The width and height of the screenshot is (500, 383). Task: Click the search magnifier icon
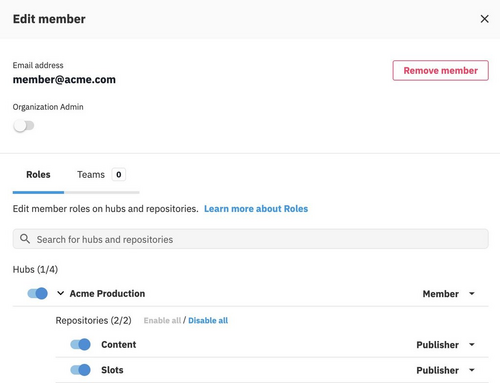[25, 239]
